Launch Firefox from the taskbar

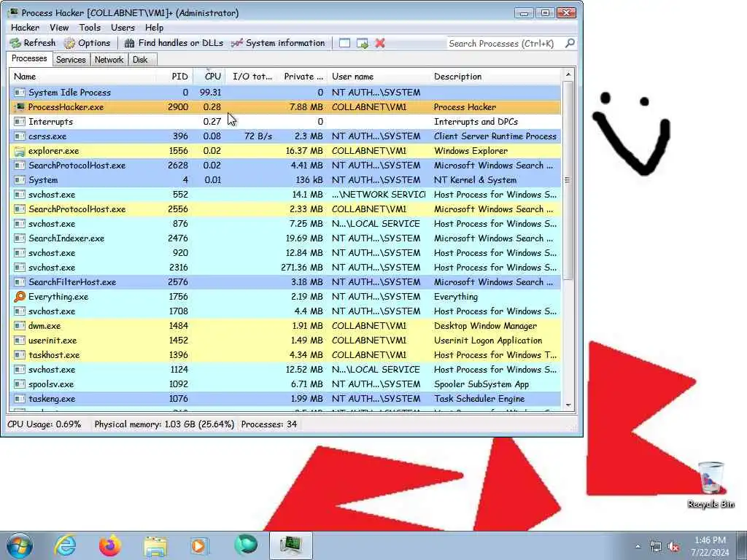[x=110, y=545]
